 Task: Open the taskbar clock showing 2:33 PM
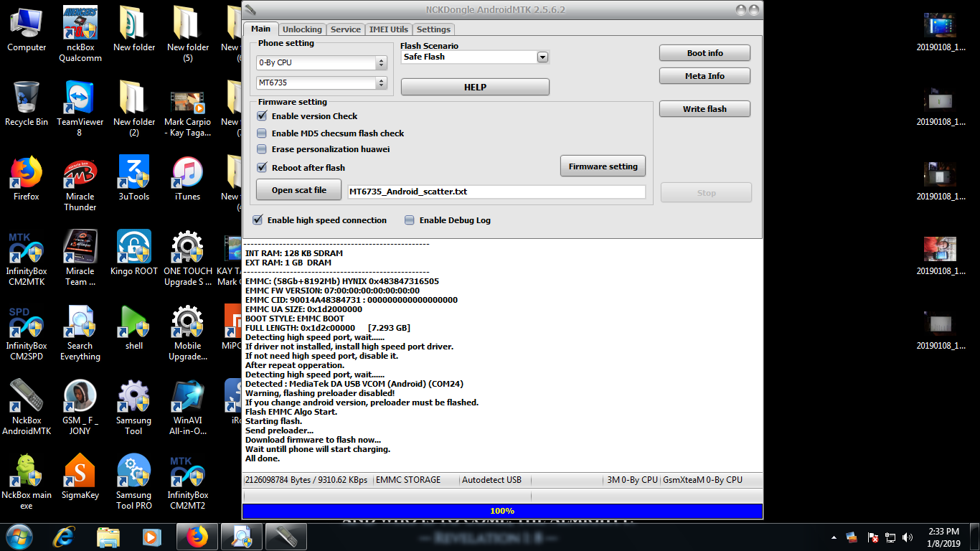click(943, 537)
